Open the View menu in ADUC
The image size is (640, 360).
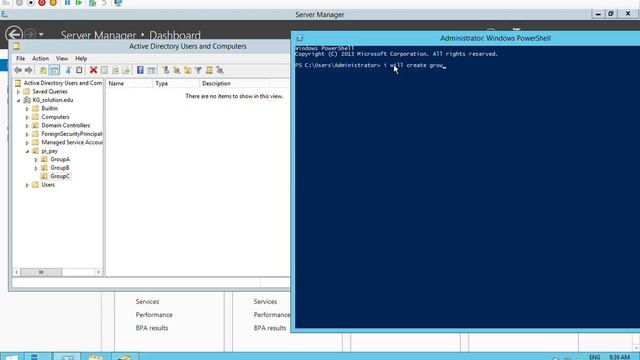click(x=62, y=58)
